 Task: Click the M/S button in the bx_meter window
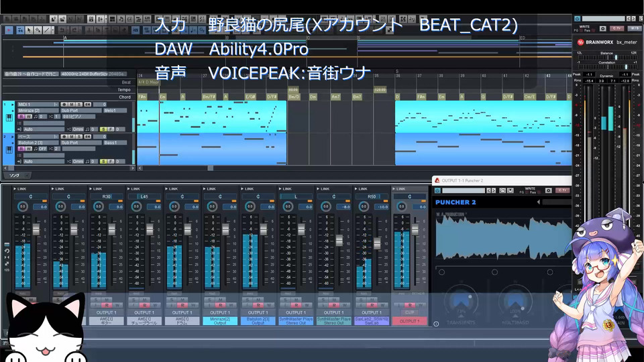click(x=634, y=28)
